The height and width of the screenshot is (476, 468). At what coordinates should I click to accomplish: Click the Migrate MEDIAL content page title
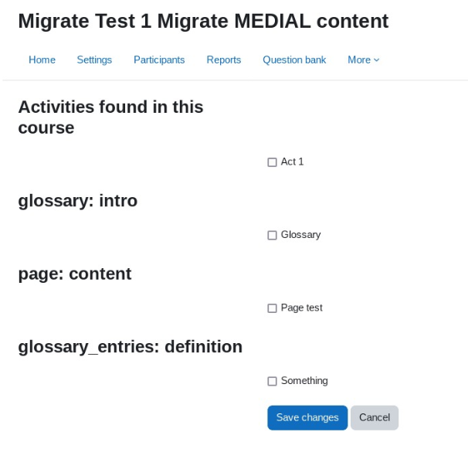(203, 21)
